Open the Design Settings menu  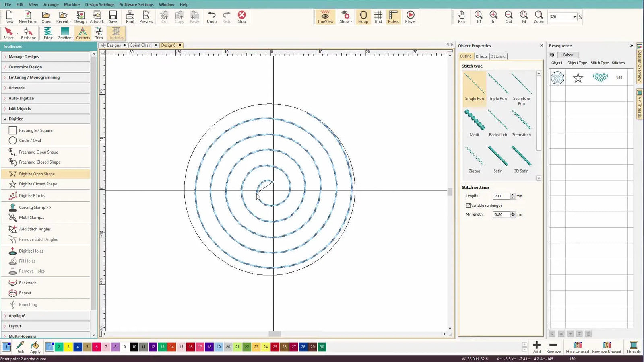(99, 4)
